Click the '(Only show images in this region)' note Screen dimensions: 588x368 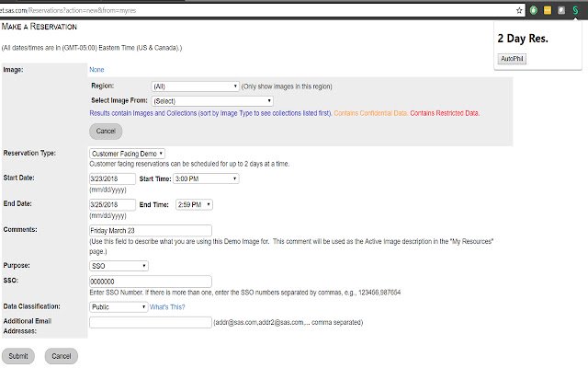[x=287, y=86]
